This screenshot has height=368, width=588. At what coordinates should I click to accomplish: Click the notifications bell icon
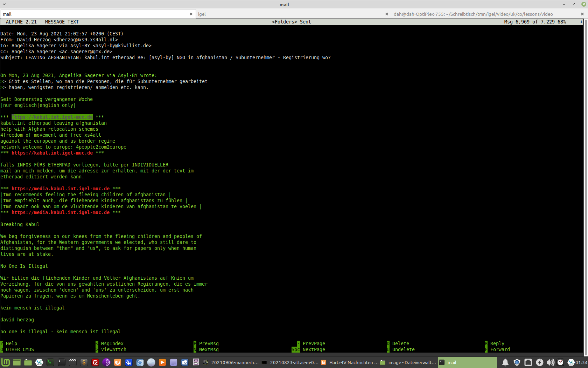coord(505,362)
